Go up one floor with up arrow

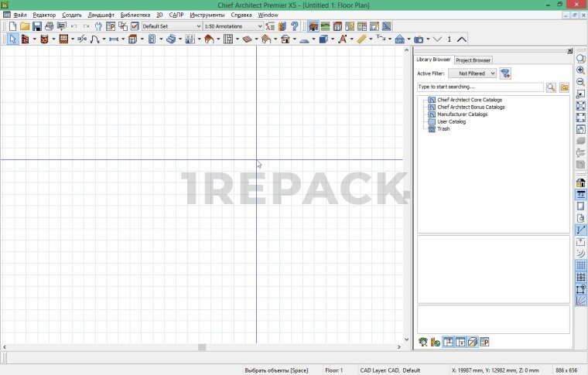462,39
